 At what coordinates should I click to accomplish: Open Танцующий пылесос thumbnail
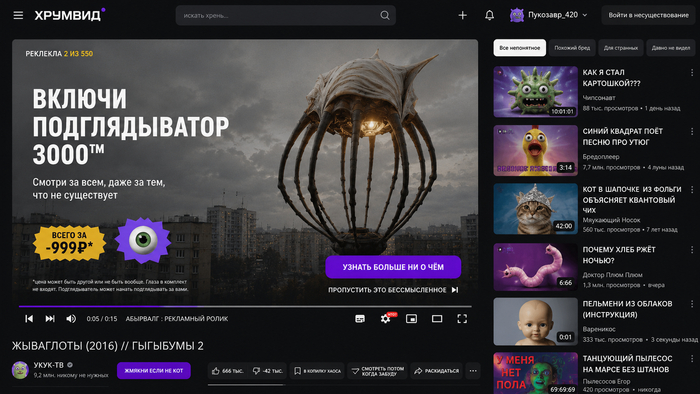(535, 373)
